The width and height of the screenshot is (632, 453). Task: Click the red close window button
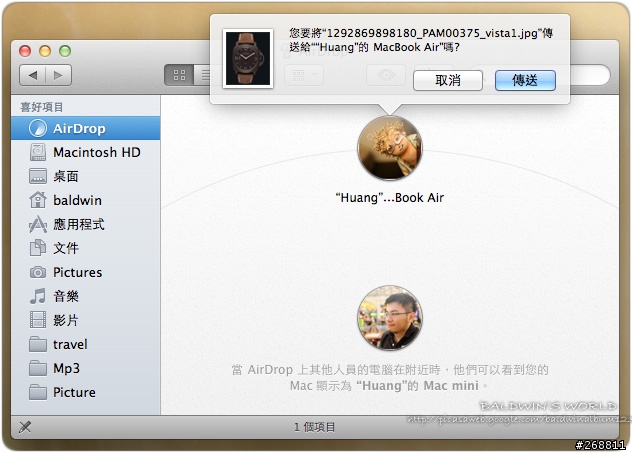click(25, 51)
